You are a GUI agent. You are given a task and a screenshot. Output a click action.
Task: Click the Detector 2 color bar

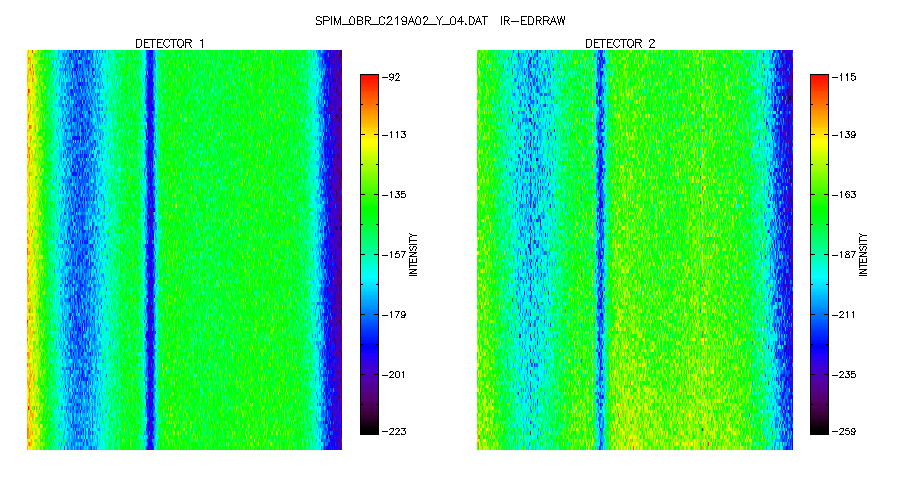click(819, 254)
